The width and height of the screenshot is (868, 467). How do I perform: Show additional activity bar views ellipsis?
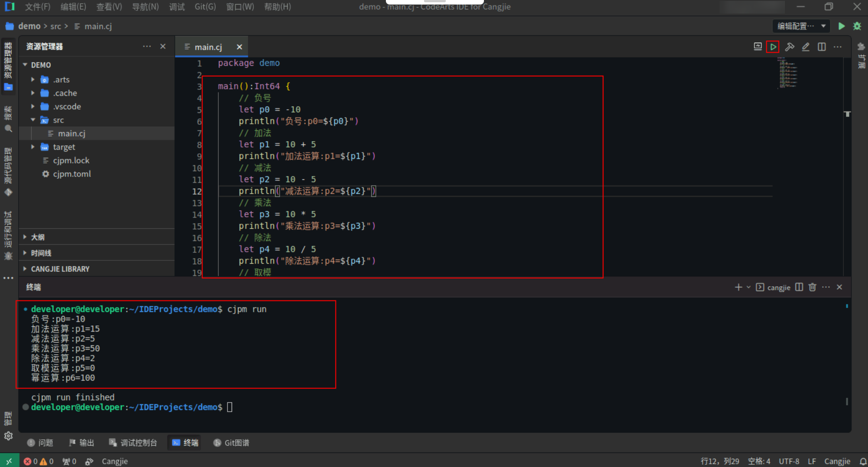pos(8,278)
